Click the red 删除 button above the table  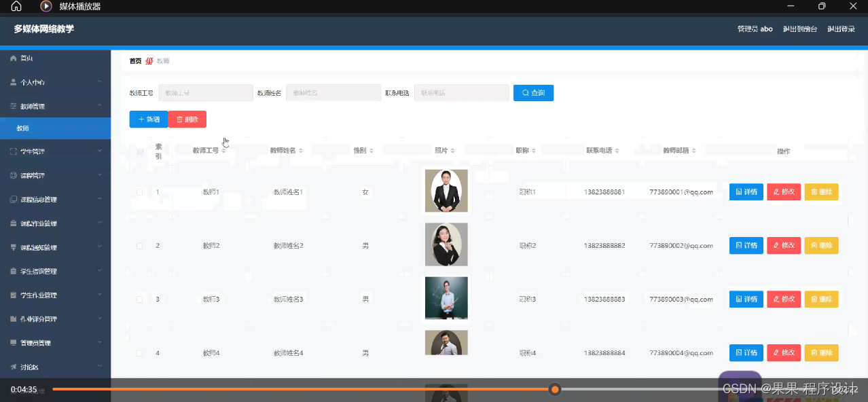187,120
